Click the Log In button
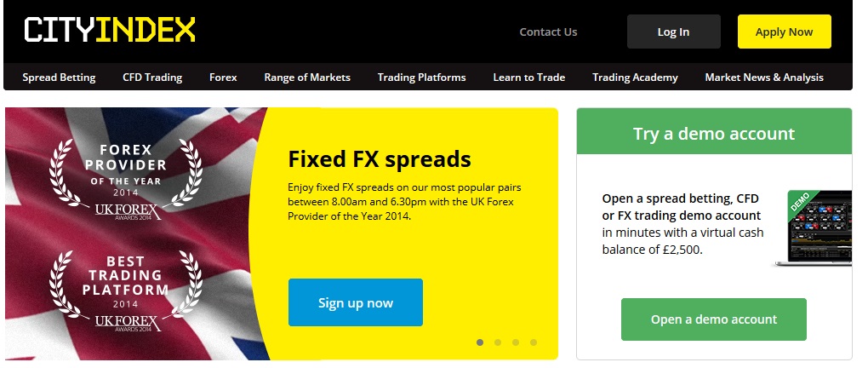The width and height of the screenshot is (868, 368). (674, 32)
